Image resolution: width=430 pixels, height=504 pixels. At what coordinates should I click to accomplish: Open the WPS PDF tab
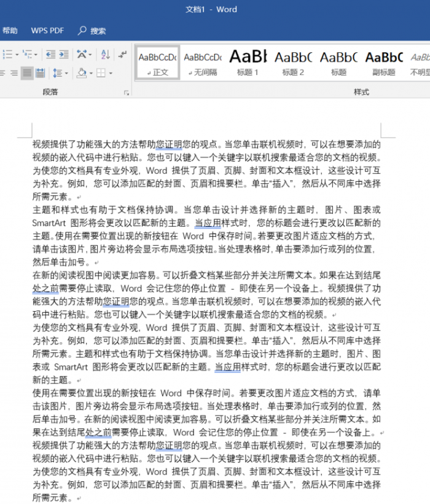[x=47, y=31]
